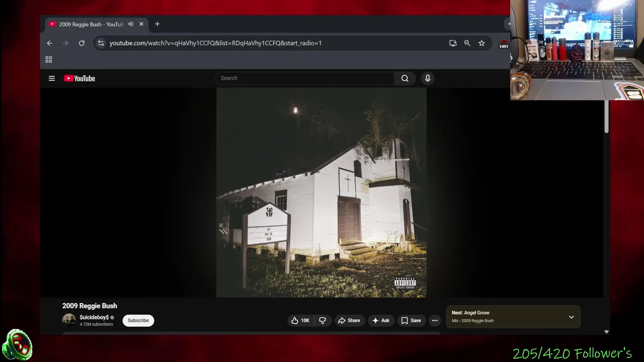This screenshot has height=362, width=644.
Task: Open more actions three-dot menu
Action: [x=435, y=321]
